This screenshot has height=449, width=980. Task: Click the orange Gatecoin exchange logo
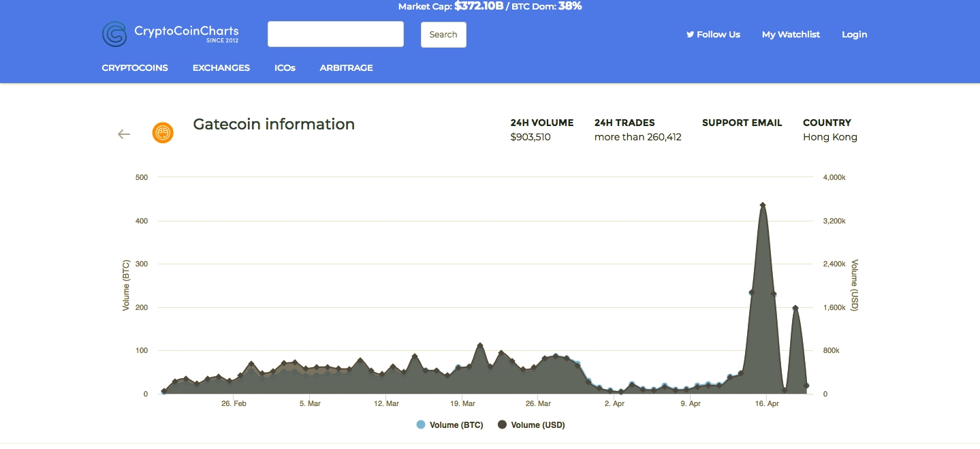pos(163,133)
